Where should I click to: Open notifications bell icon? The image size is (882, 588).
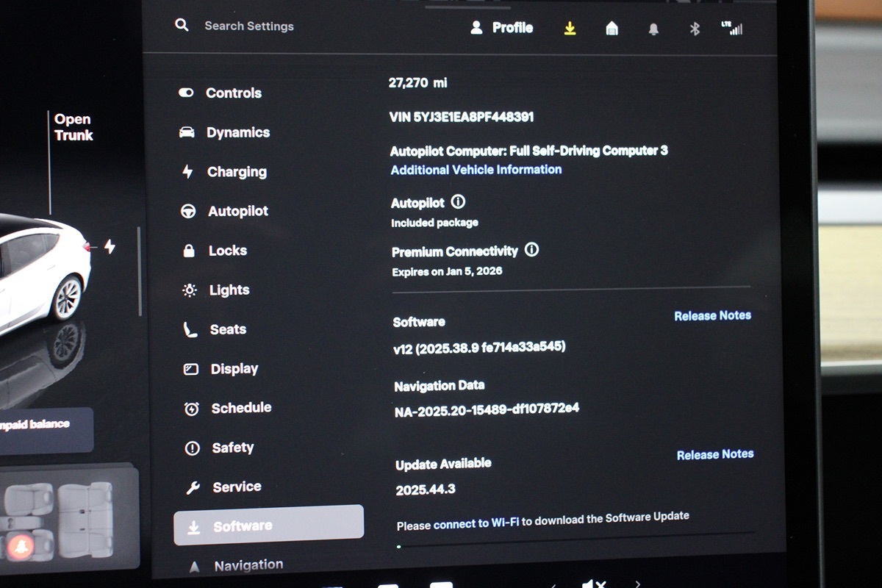coord(653,29)
